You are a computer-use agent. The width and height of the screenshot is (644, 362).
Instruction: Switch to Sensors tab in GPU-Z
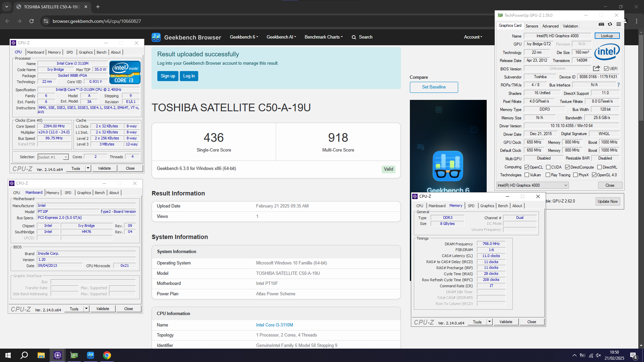(532, 26)
